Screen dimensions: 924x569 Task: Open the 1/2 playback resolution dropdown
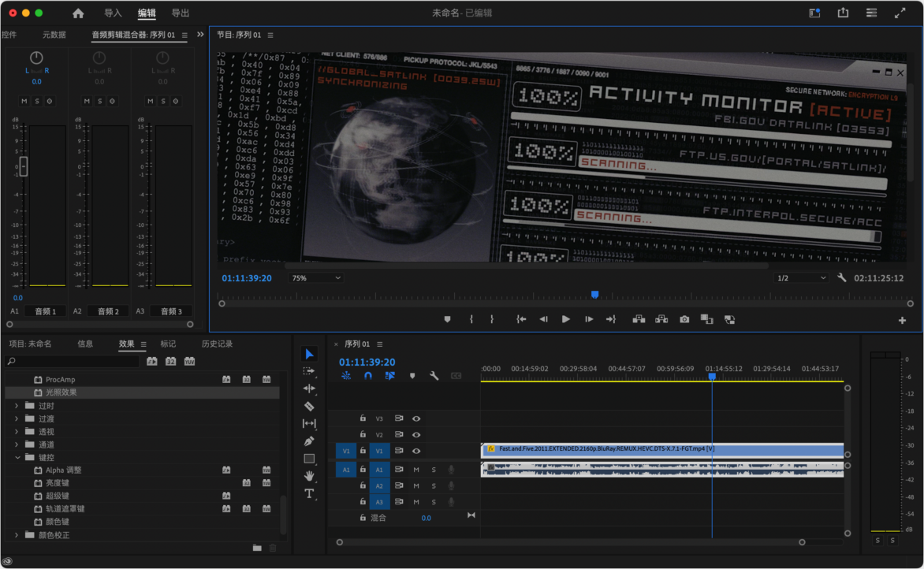(x=802, y=278)
